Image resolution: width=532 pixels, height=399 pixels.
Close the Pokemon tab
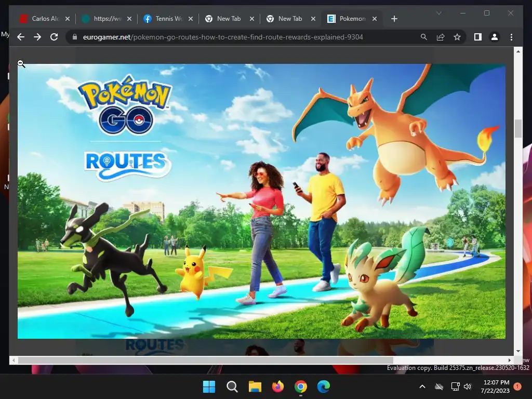(x=375, y=19)
